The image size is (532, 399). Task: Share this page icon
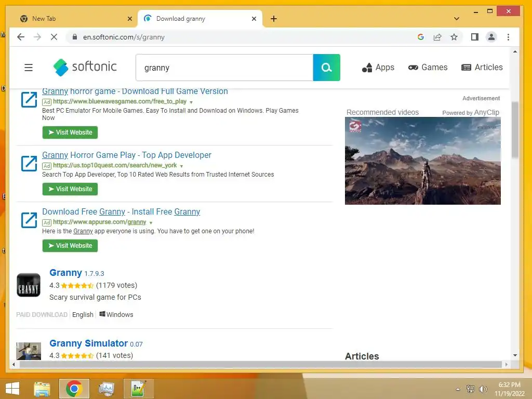(x=437, y=37)
